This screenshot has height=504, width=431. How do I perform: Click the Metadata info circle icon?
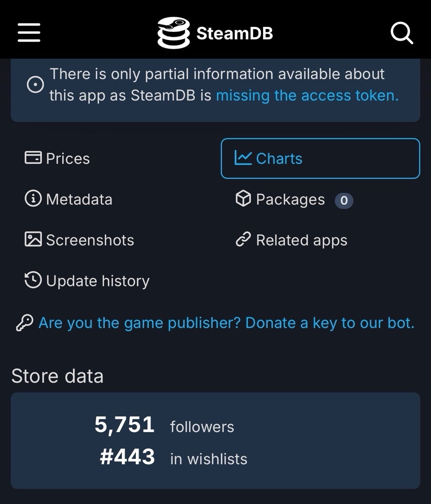pyautogui.click(x=33, y=198)
